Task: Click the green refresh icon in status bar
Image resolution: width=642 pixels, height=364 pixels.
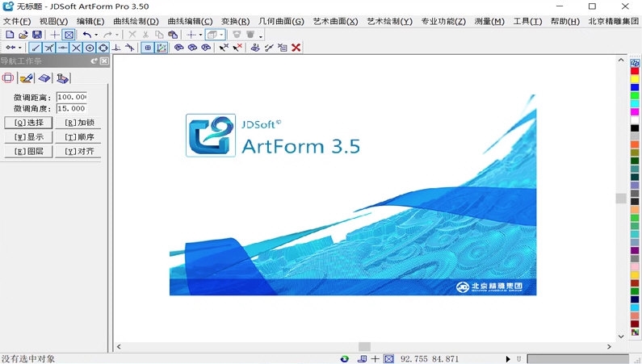Action: point(345,358)
